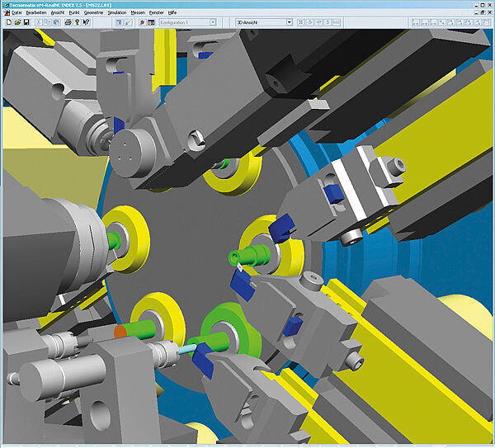Click the Paste icon in toolbar
495x448 pixels.
pos(54,22)
